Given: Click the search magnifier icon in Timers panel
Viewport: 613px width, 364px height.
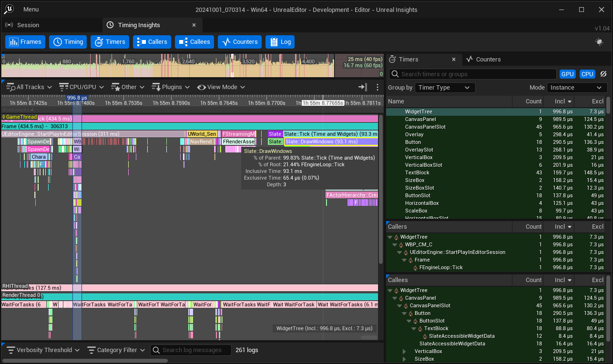Looking at the screenshot, I should [395, 74].
